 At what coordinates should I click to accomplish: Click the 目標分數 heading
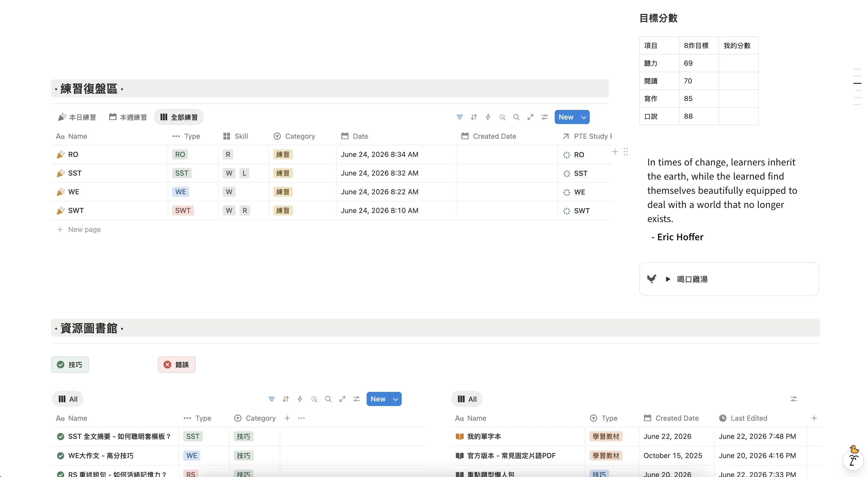click(x=658, y=18)
